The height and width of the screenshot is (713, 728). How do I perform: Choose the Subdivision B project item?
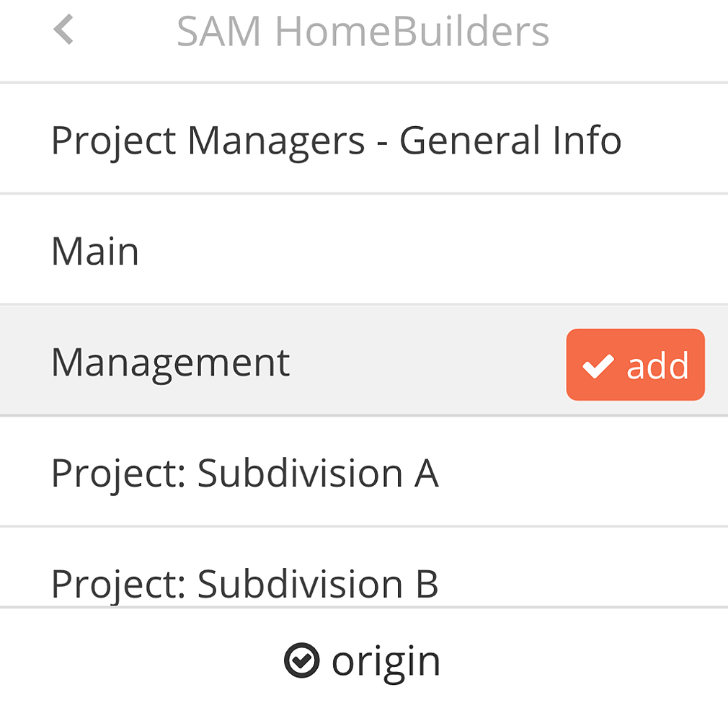click(x=364, y=567)
